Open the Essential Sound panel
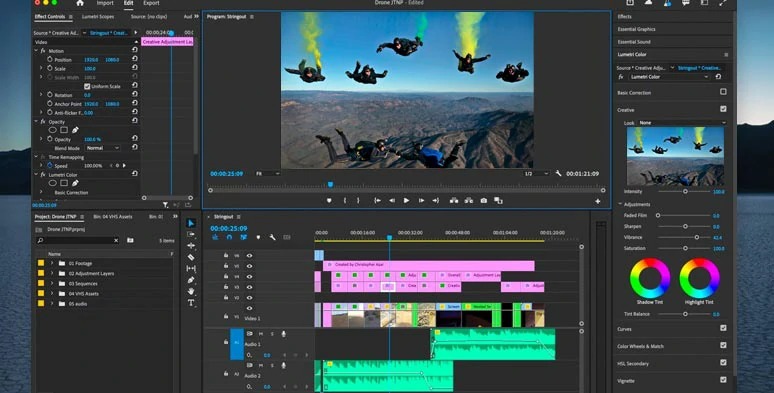Screen dimensions: 774x393 point(634,42)
